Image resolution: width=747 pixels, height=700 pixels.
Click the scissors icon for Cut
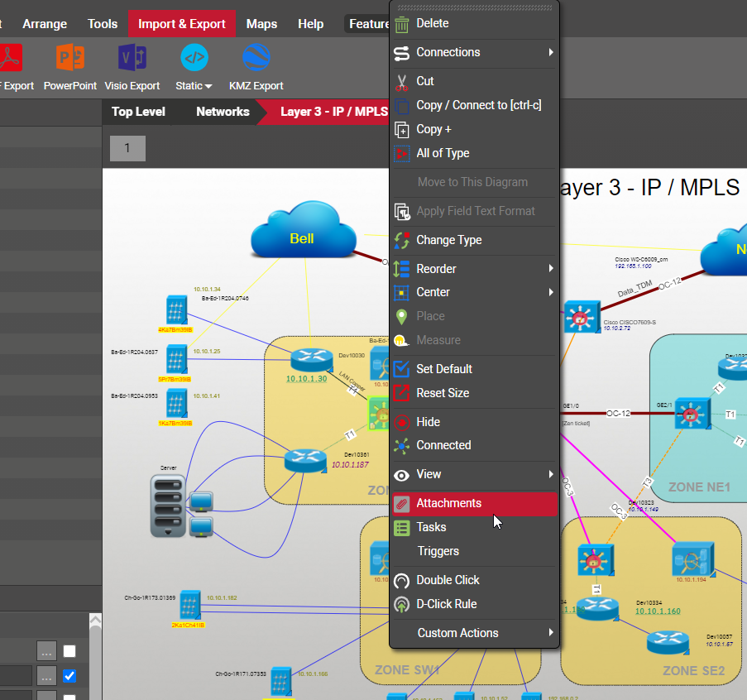click(402, 81)
